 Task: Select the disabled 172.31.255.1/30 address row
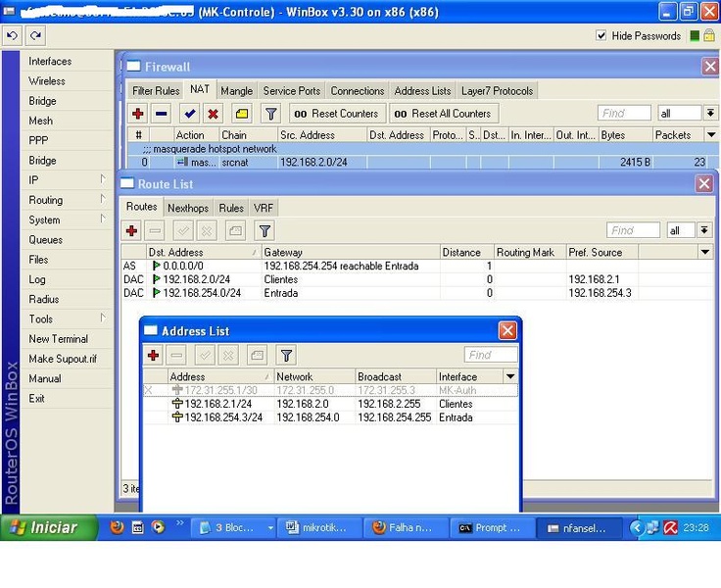[330, 390]
